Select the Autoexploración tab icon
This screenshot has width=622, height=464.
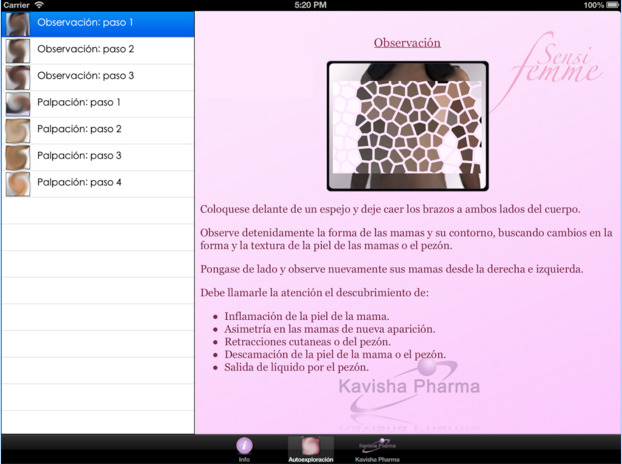310,447
